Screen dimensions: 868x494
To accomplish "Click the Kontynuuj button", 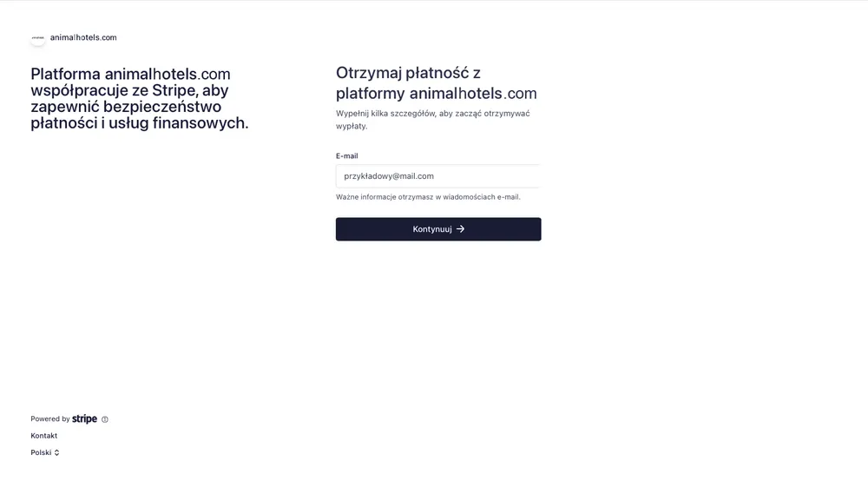I will [437, 229].
